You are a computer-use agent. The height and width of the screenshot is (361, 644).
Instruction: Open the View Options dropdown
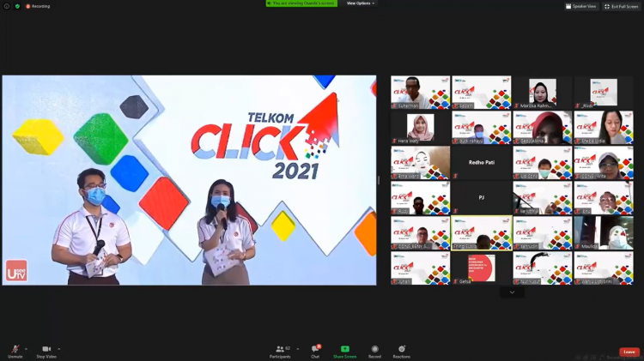click(360, 3)
